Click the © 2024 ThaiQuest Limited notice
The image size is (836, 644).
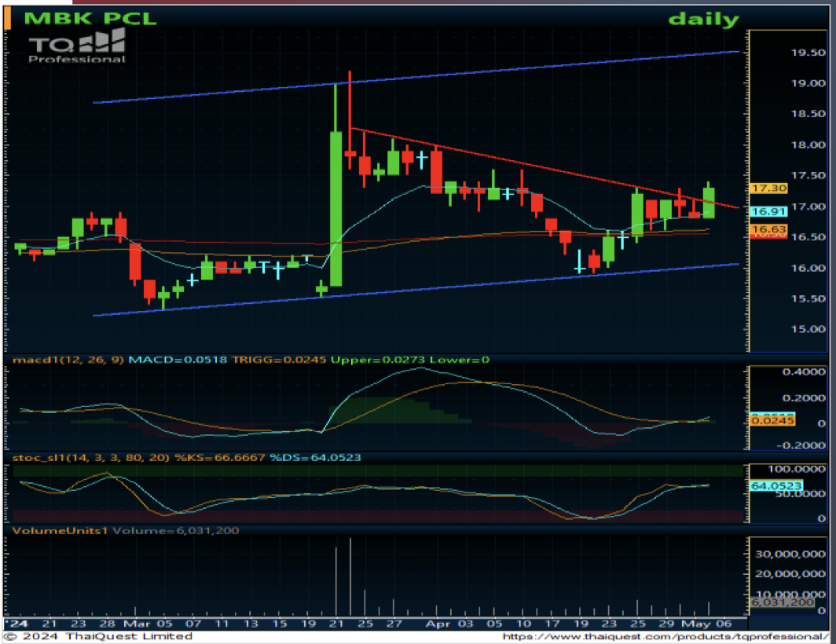pyautogui.click(x=98, y=636)
